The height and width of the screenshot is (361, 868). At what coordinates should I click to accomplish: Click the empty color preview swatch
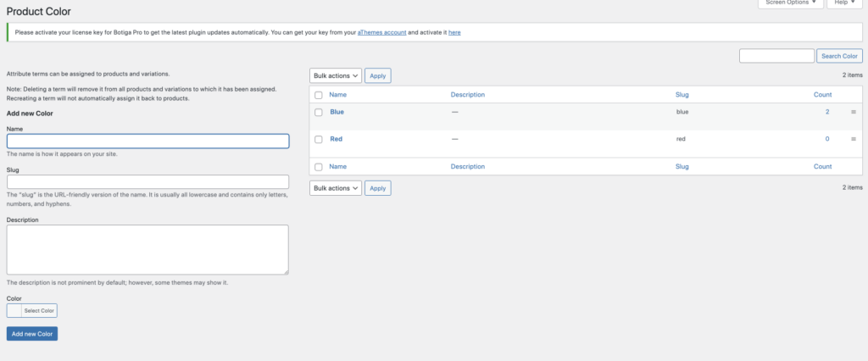[14, 311]
